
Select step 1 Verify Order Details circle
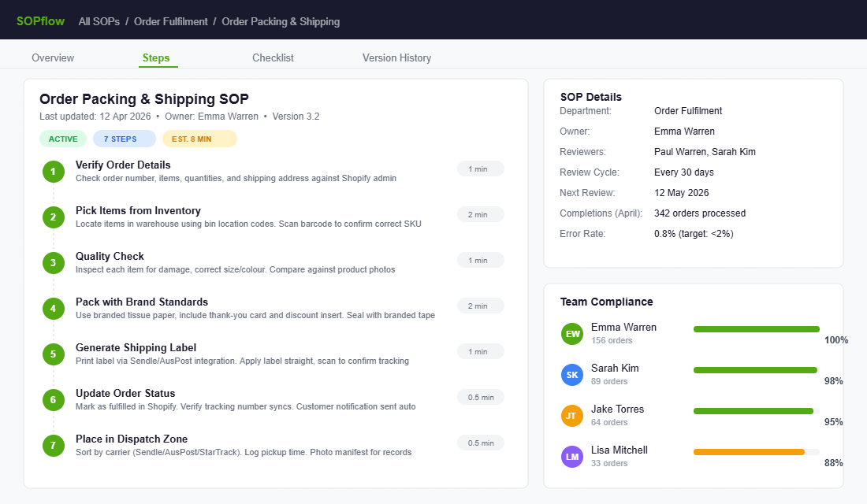(53, 170)
